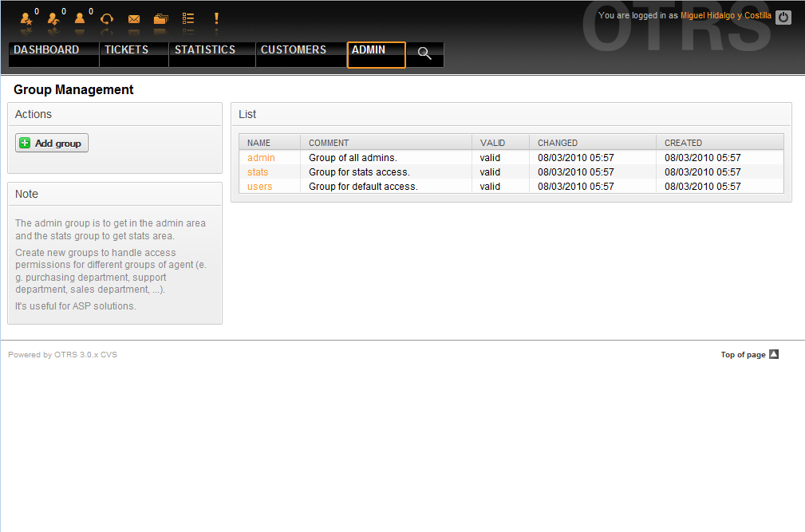Click the agent-with-star tickets icon
This screenshot has width=805, height=532.
26,18
